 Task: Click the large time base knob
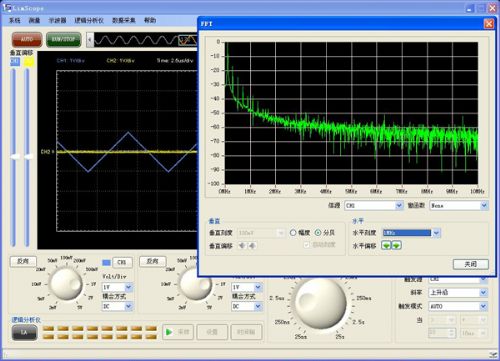click(x=321, y=303)
